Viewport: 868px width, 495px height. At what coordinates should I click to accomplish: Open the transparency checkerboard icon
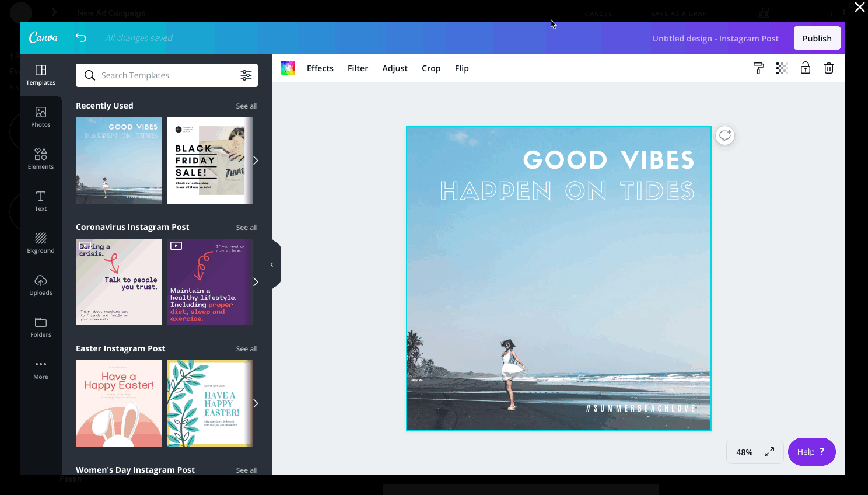tap(782, 68)
